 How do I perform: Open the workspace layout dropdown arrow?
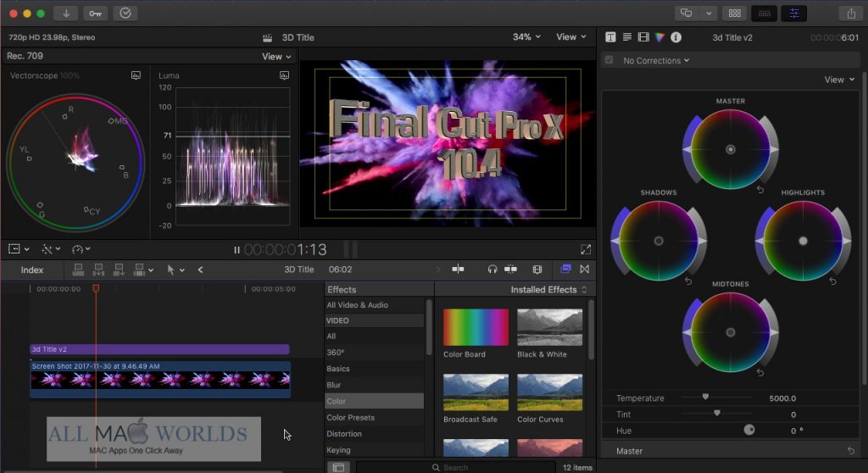(x=708, y=14)
